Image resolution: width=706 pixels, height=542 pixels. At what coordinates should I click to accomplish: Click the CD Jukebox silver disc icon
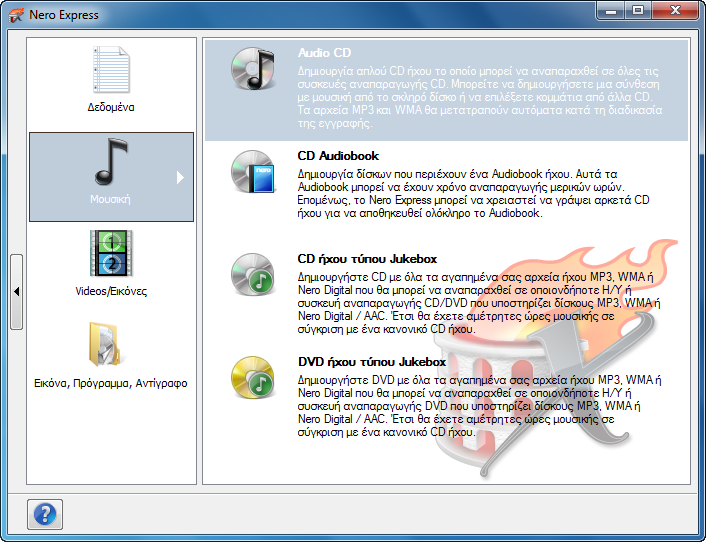[x=253, y=274]
